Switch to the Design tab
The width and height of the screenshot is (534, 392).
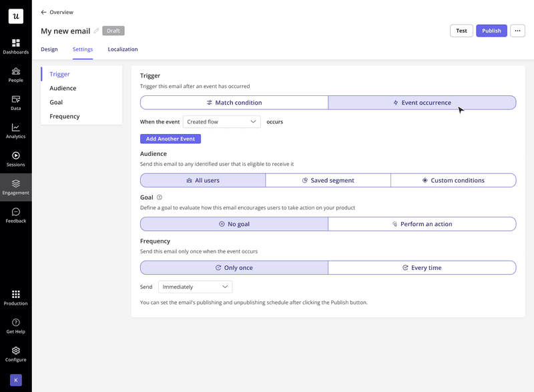[x=49, y=49]
